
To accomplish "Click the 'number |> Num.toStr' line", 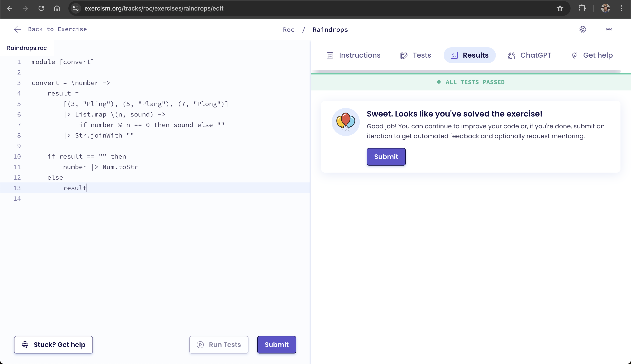I will (x=101, y=167).
